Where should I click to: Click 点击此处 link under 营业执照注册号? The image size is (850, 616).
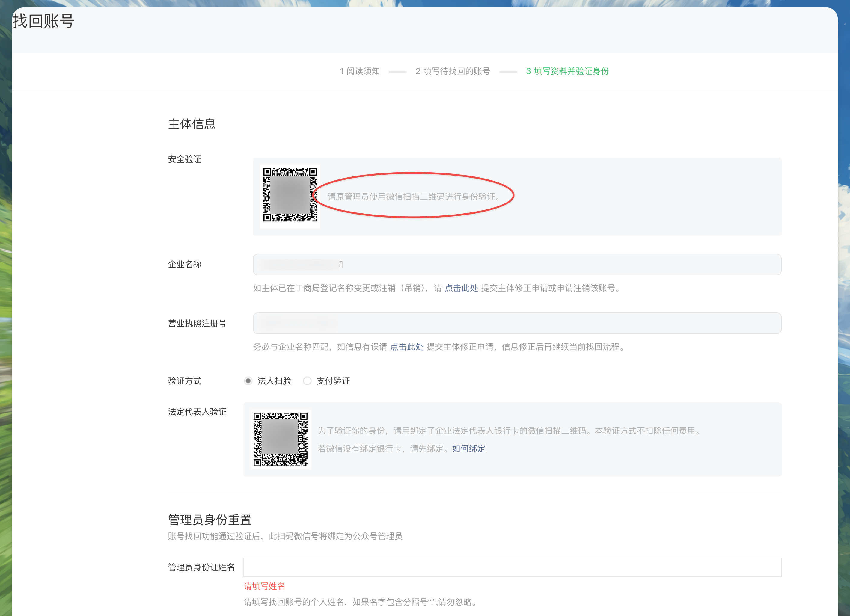point(407,347)
